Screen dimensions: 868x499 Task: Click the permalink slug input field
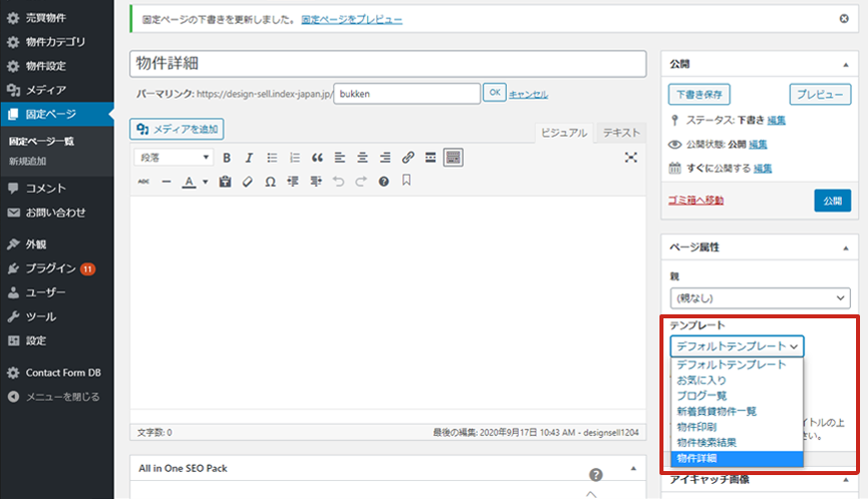click(406, 93)
